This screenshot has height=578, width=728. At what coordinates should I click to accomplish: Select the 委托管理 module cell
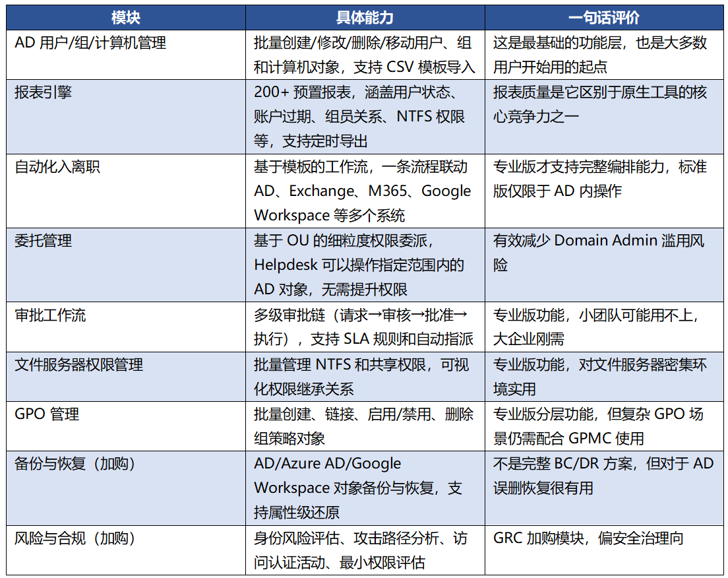(x=126, y=265)
